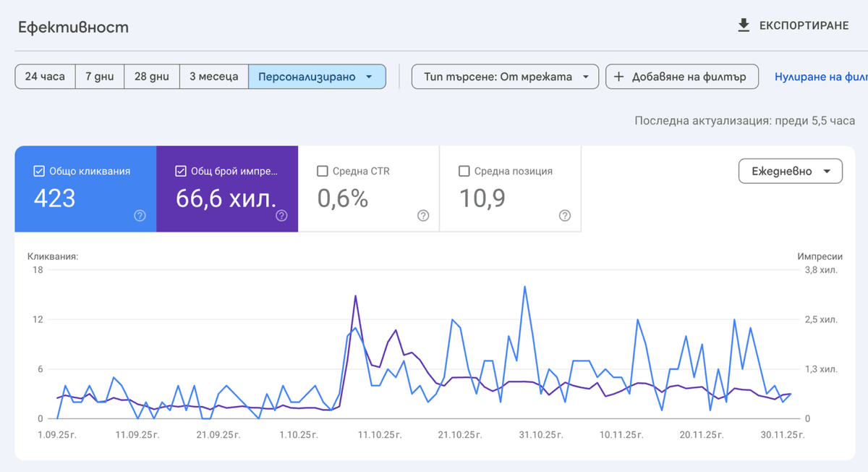Switch to the 24 часа period
868x472 pixels.
(x=45, y=76)
